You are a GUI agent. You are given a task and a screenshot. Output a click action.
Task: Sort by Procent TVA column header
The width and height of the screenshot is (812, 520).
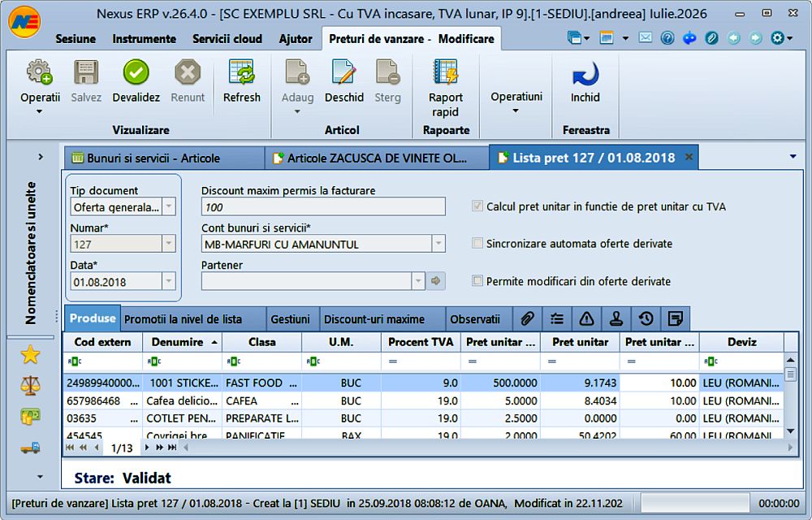(x=421, y=342)
